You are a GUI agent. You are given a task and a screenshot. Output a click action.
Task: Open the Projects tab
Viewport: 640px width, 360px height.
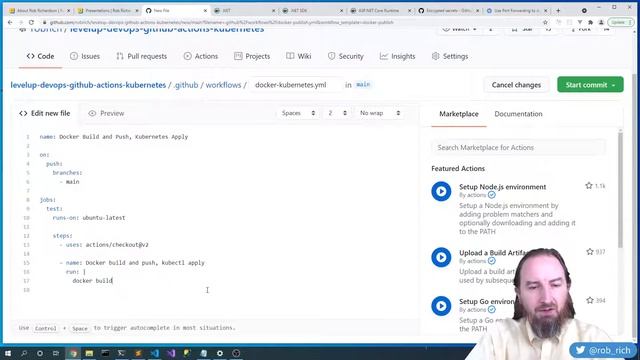[x=252, y=56]
